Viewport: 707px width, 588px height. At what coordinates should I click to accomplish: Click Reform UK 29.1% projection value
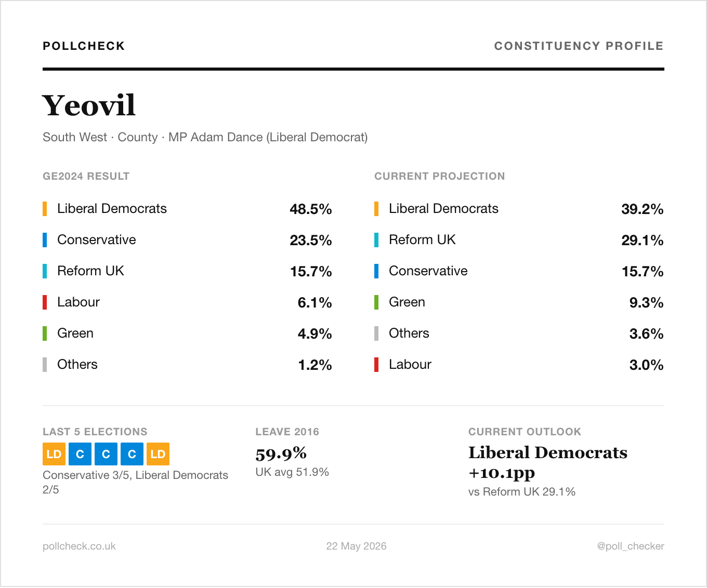(x=643, y=240)
